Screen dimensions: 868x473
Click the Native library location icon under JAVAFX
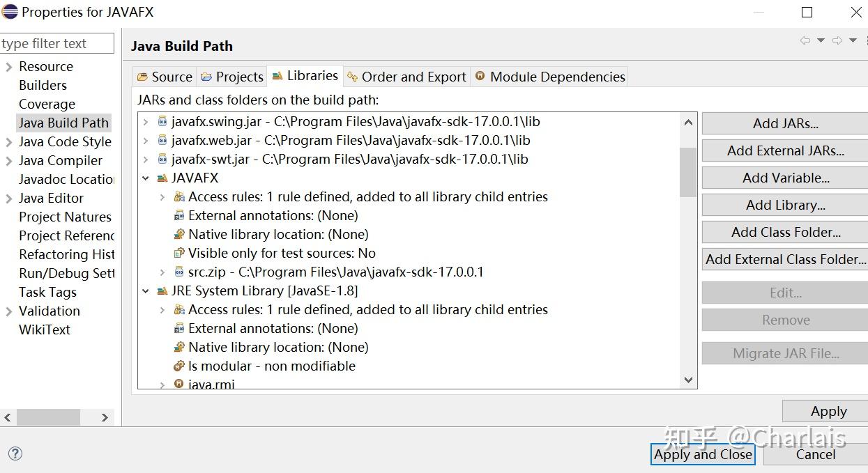tap(179, 235)
